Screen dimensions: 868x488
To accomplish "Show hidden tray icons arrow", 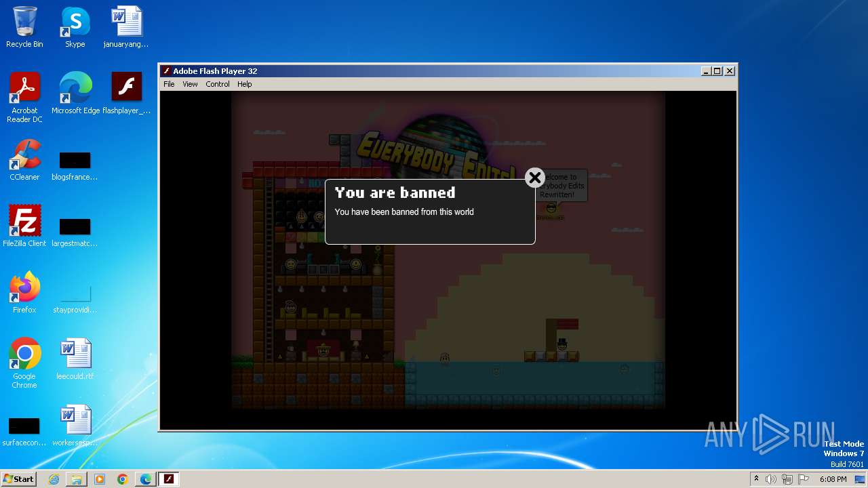I will pyautogui.click(x=756, y=479).
